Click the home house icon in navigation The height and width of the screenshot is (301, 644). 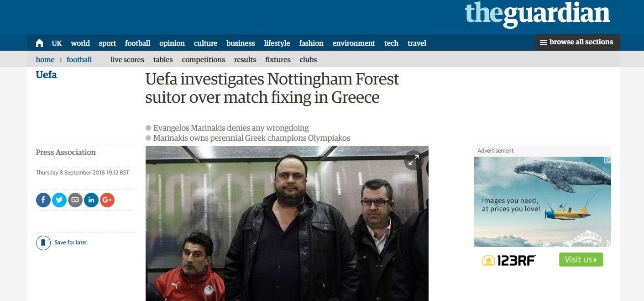point(39,43)
